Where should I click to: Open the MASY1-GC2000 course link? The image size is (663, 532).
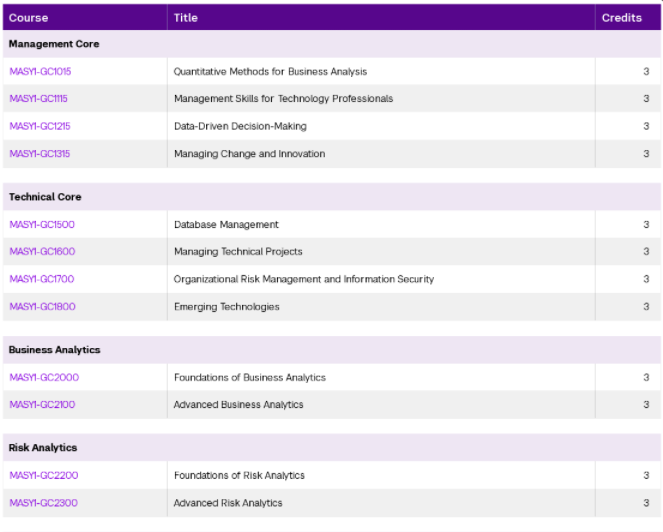coord(42,378)
